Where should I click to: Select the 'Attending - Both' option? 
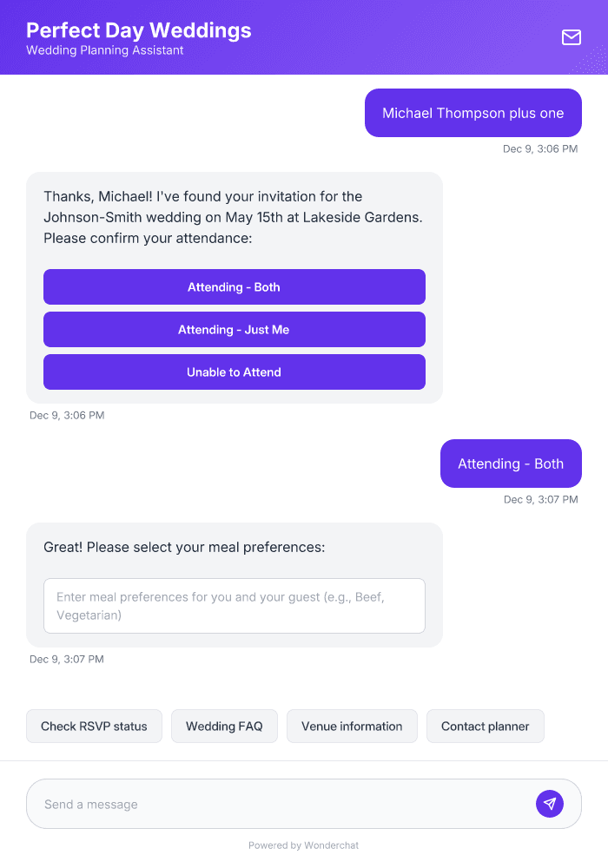[234, 286]
